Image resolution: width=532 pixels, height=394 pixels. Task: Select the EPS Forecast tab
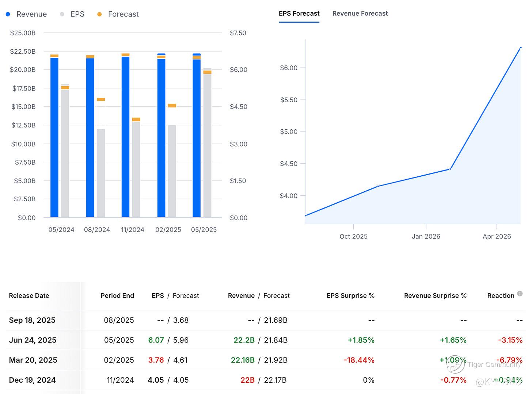point(299,14)
